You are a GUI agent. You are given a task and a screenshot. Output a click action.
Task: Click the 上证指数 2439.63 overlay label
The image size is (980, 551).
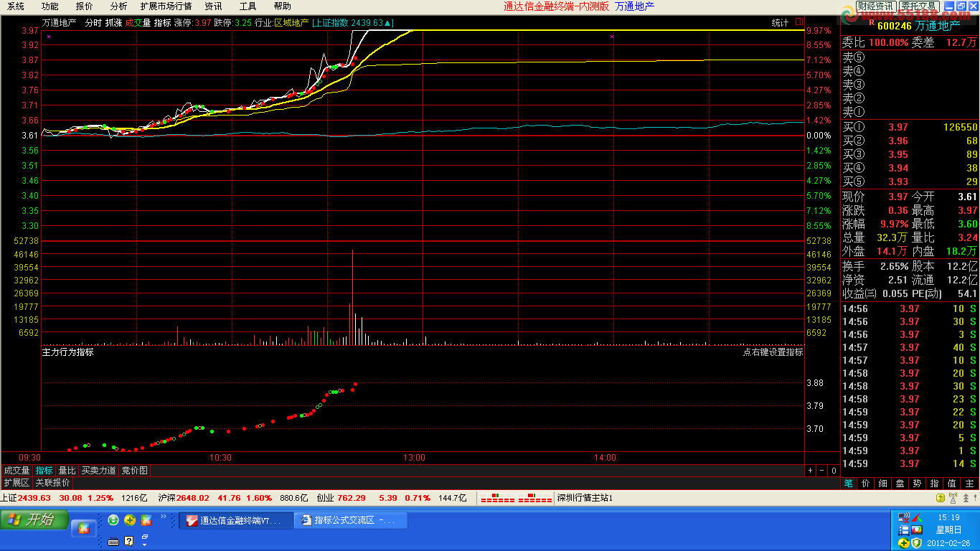click(x=352, y=23)
